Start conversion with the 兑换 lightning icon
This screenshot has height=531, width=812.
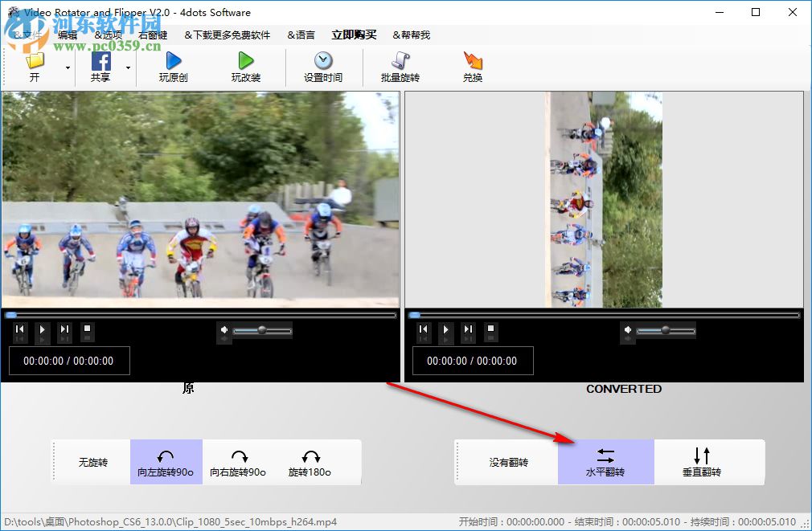[472, 66]
